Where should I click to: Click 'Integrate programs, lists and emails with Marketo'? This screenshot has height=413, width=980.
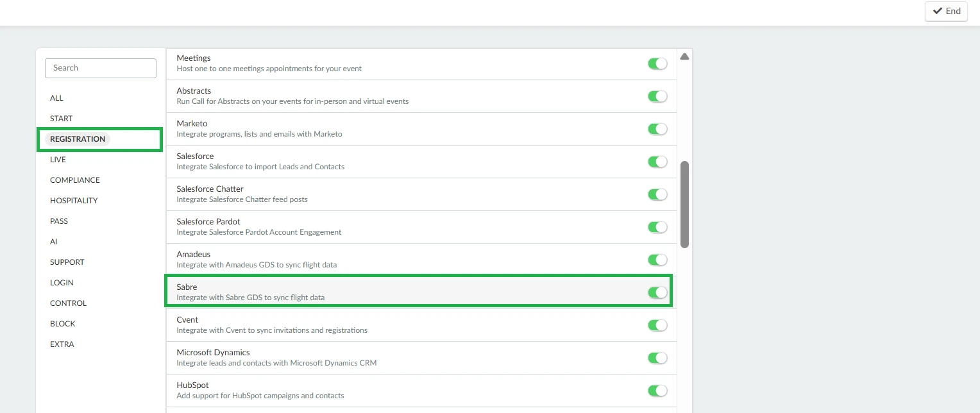pyautogui.click(x=259, y=134)
